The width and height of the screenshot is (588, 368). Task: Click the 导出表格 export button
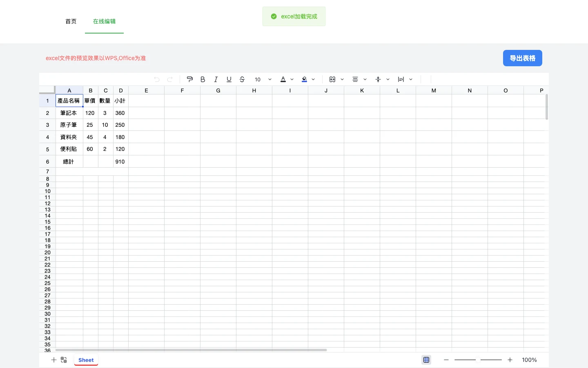click(x=523, y=58)
